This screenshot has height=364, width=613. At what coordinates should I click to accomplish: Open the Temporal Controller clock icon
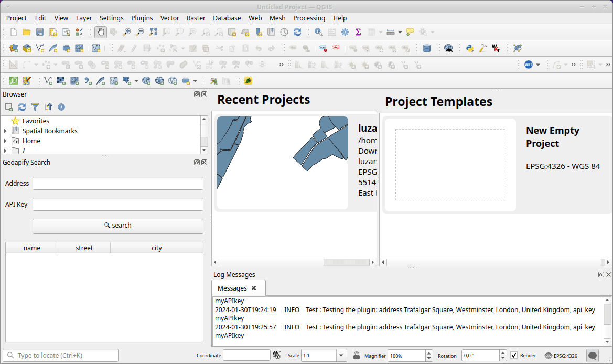284,32
